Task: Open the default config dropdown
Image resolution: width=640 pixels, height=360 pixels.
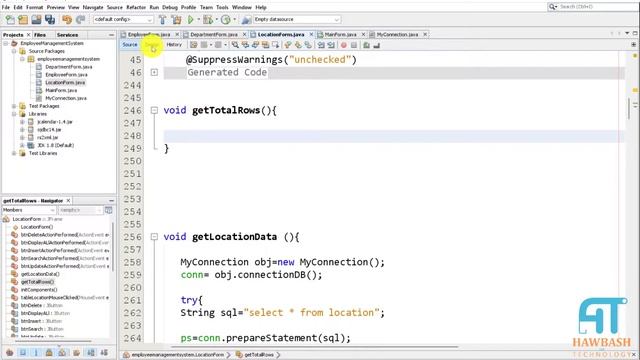Action: 123,20
